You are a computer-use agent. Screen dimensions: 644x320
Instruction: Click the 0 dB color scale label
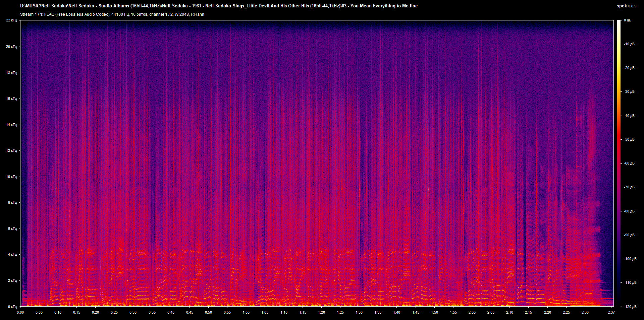pyautogui.click(x=628, y=20)
